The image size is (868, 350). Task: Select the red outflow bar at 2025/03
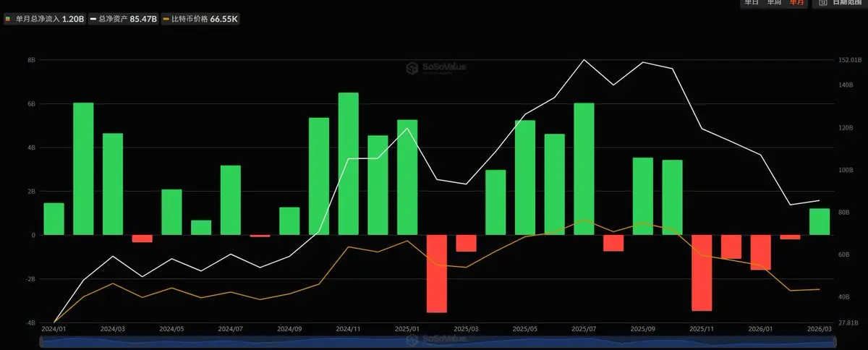click(466, 243)
